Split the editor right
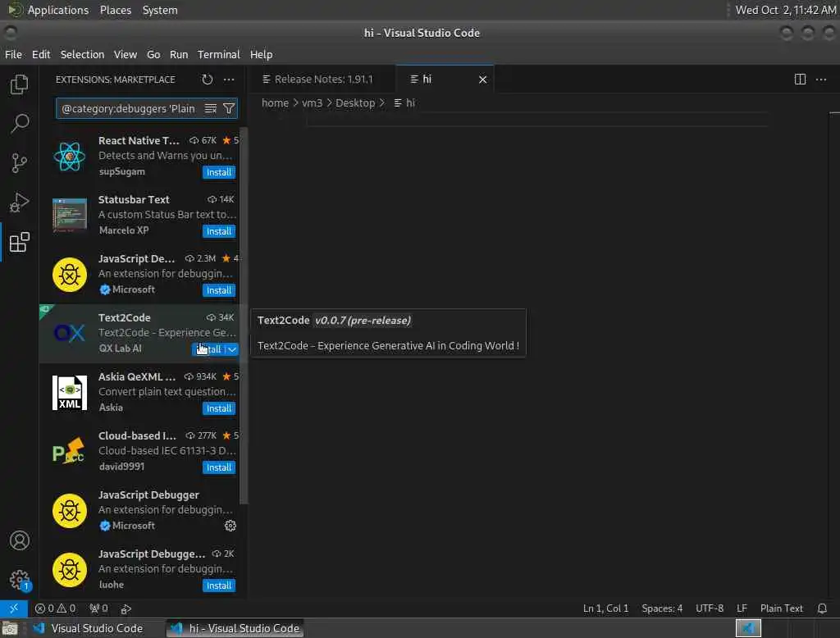 pos(800,80)
